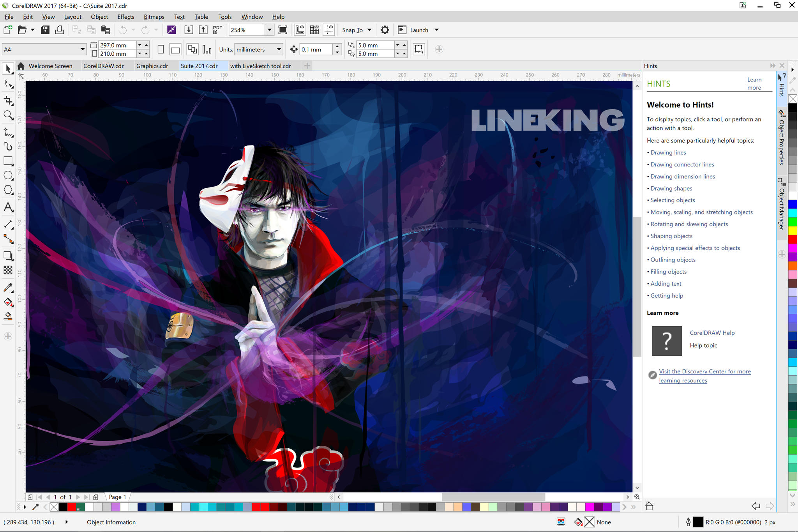
Task: Select the Rectangle tool
Action: [x=8, y=161]
